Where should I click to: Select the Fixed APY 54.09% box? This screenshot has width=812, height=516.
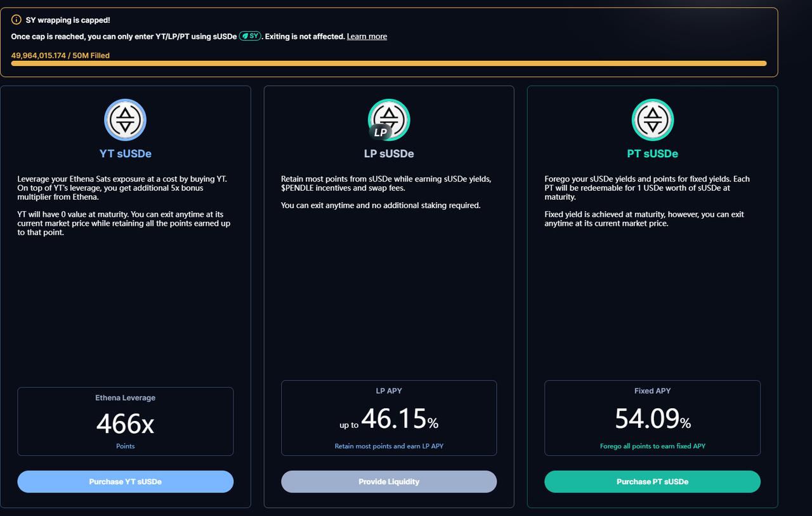pos(652,418)
